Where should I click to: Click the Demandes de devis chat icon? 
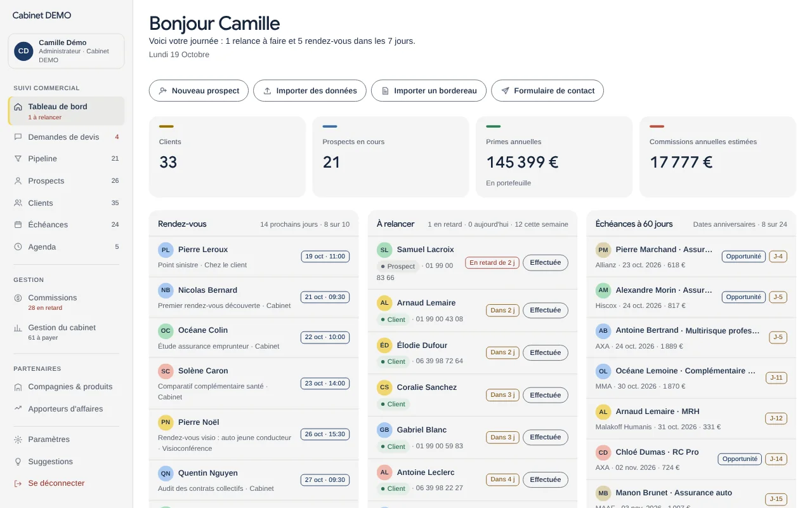(18, 137)
